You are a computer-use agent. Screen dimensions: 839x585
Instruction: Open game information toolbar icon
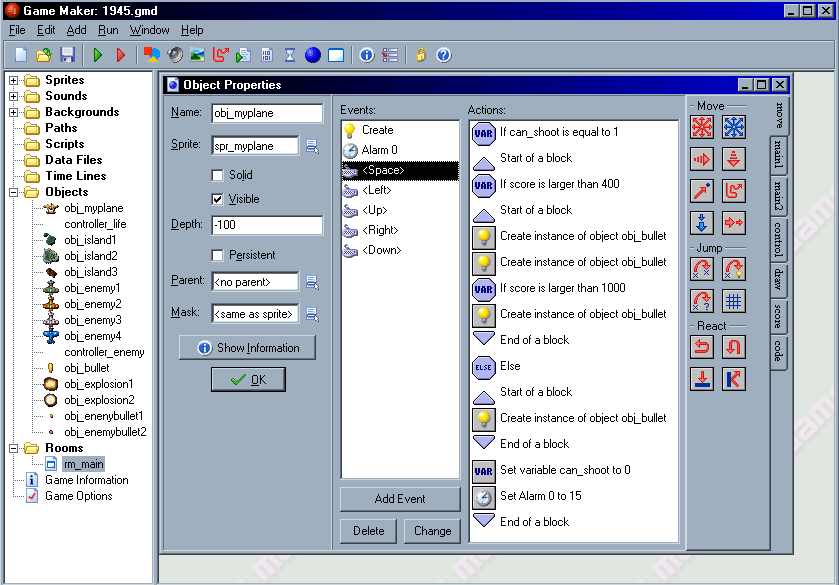[367, 55]
